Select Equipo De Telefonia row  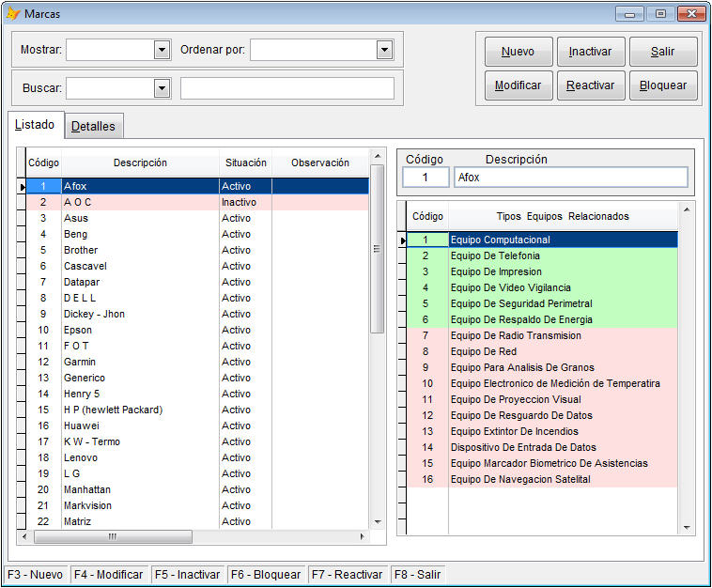click(x=542, y=255)
